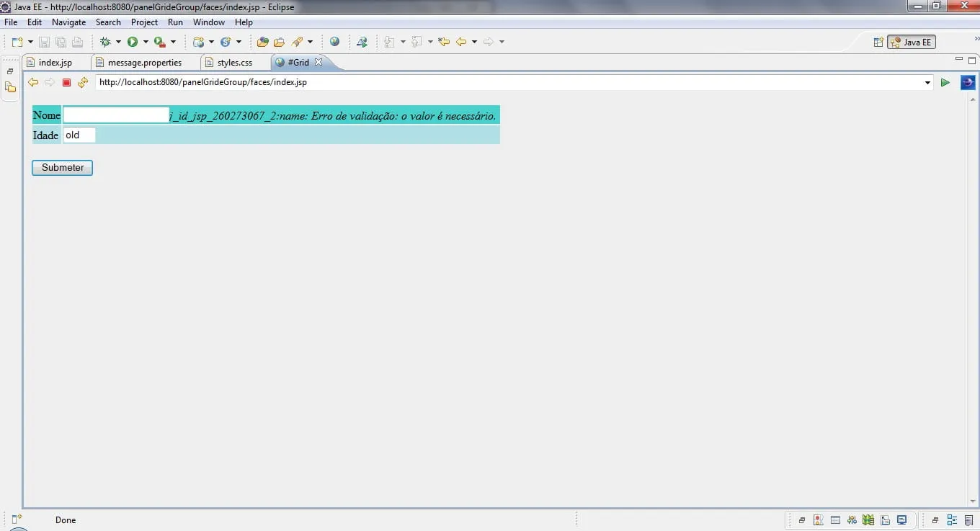980x531 pixels.
Task: Open the Window menu
Action: tap(209, 22)
